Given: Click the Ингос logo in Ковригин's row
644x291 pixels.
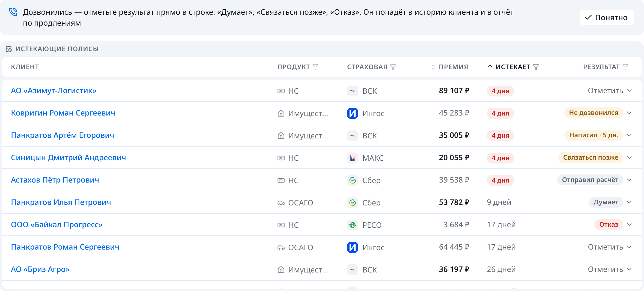Looking at the screenshot, I should (x=353, y=113).
